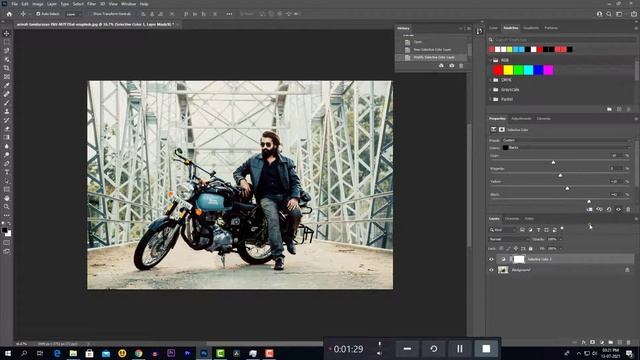Select the Brush tool
The width and height of the screenshot is (640, 360).
click(7, 102)
